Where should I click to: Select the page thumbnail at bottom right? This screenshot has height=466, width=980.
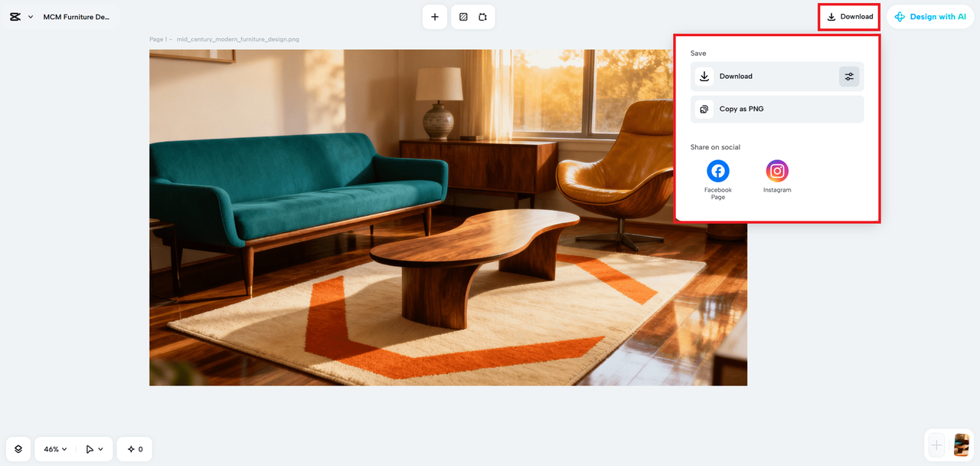point(962,445)
